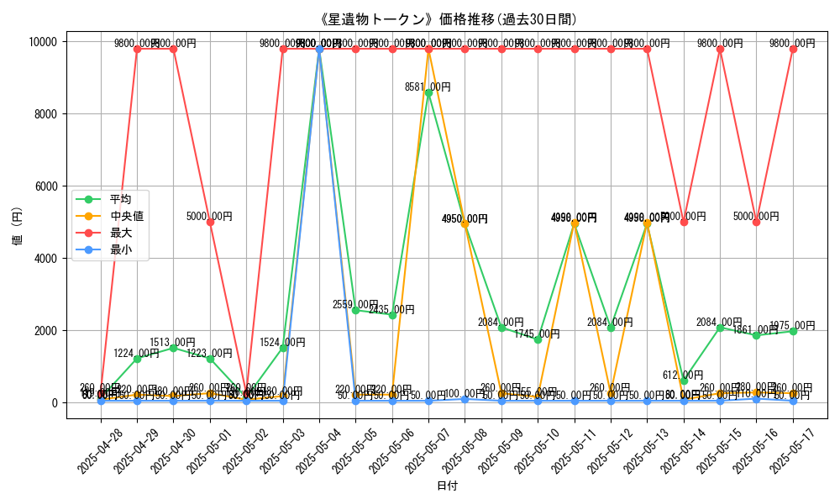Screen dimensions: 840x504
Task: Click the 2084.00円 label above 2025-05-15
Action: click(720, 322)
